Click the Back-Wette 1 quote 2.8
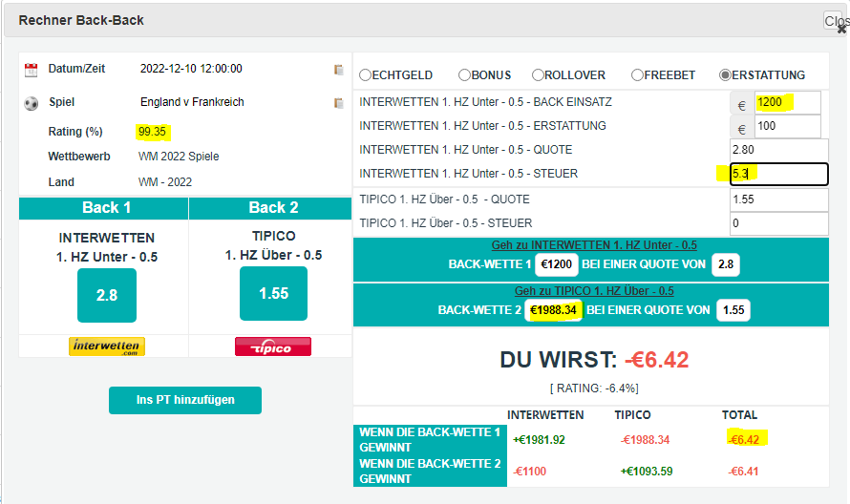Viewport: 850px width, 504px height. click(726, 264)
